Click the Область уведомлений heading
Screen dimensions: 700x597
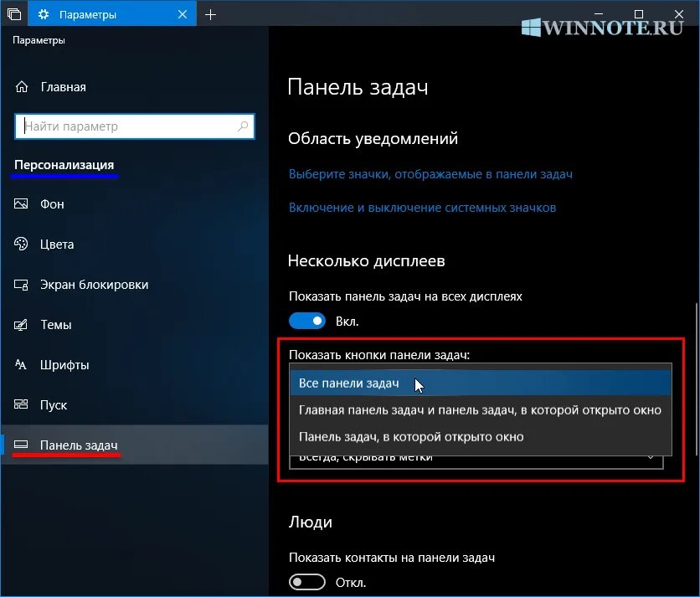(x=373, y=139)
